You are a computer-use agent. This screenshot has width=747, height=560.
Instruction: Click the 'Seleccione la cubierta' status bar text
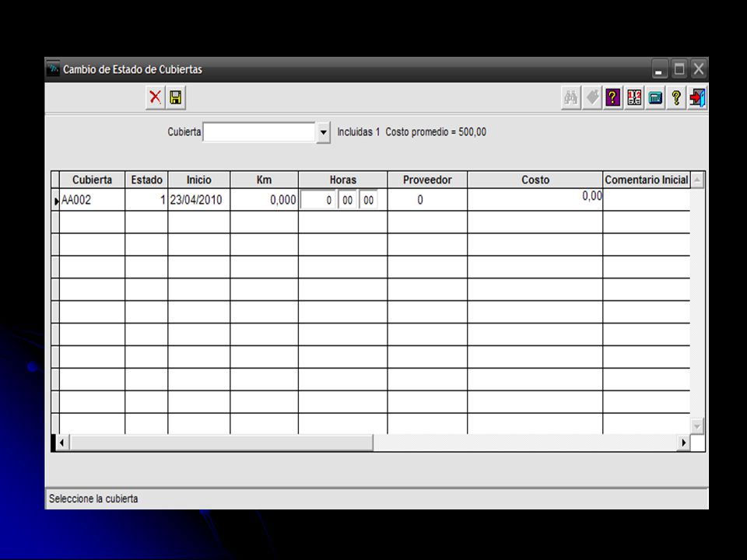[x=93, y=499]
